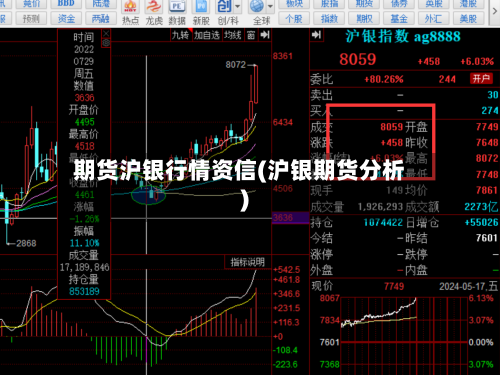Add symbol via 加自选 button

[207, 35]
